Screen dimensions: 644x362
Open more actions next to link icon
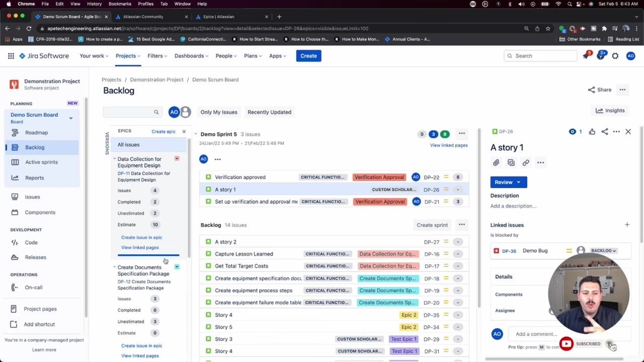pyautogui.click(x=540, y=162)
